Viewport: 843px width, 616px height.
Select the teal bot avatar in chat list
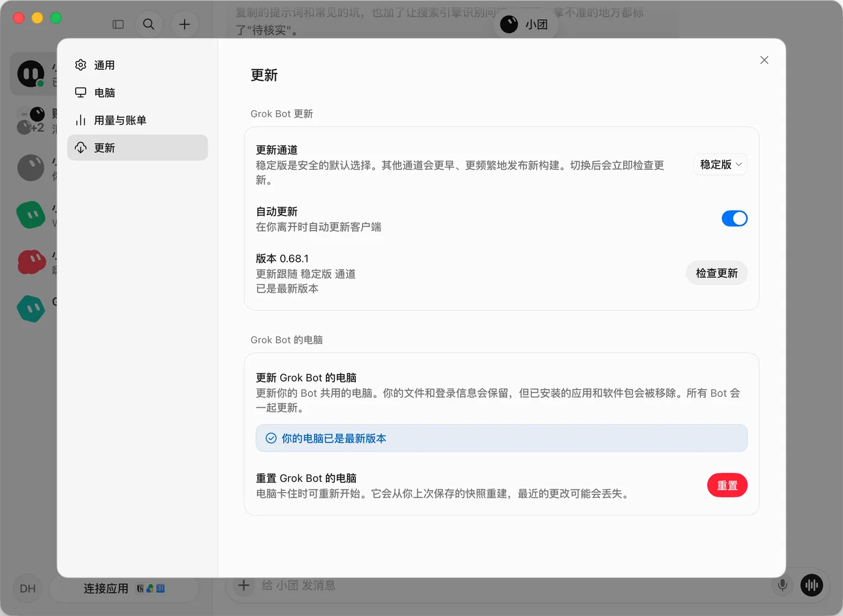[x=31, y=309]
